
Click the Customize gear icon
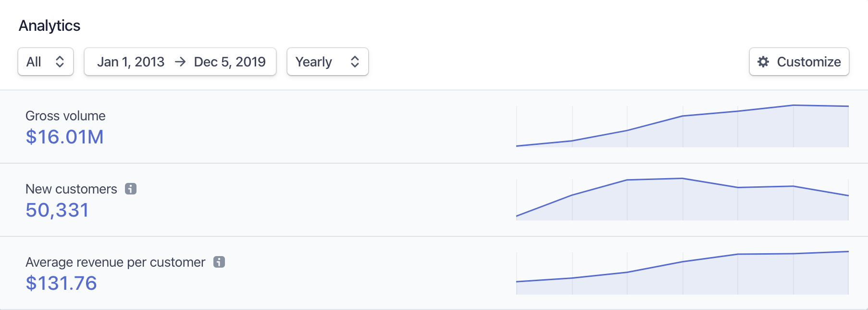(763, 62)
